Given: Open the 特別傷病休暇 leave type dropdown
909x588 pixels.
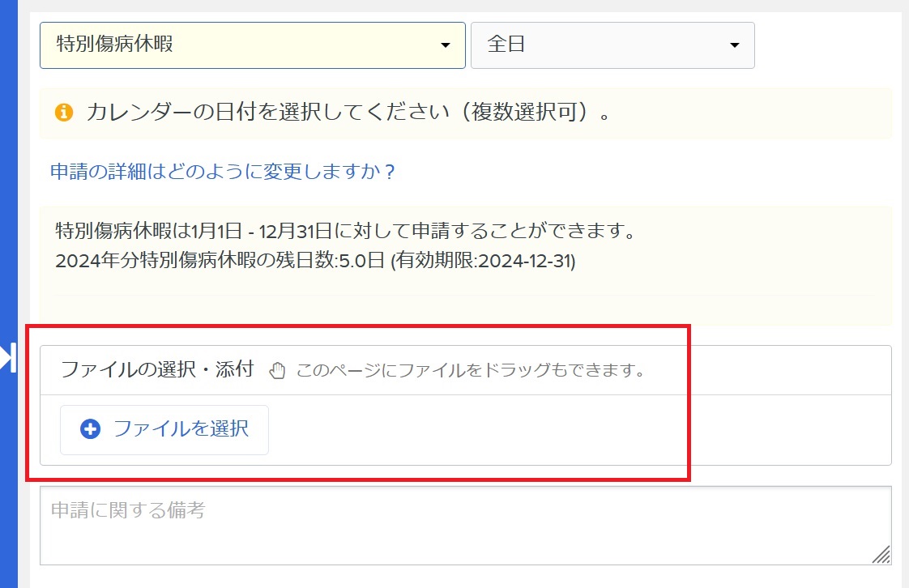Looking at the screenshot, I should [252, 45].
